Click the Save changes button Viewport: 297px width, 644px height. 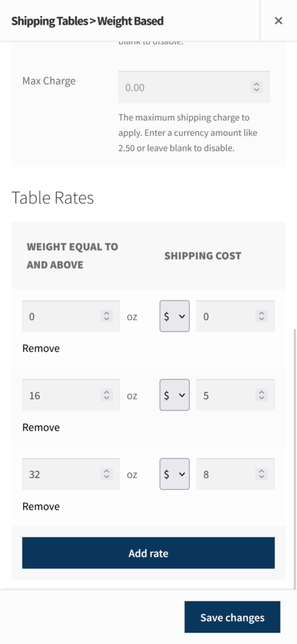coord(232,618)
